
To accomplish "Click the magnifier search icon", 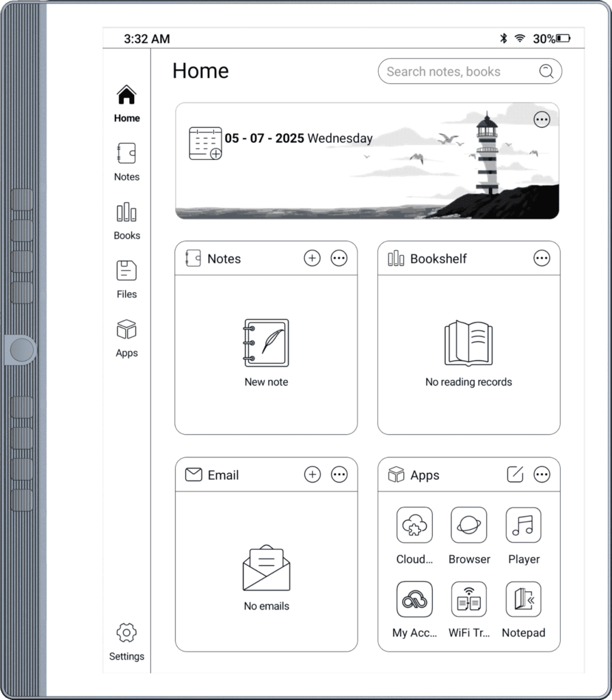I will (546, 71).
